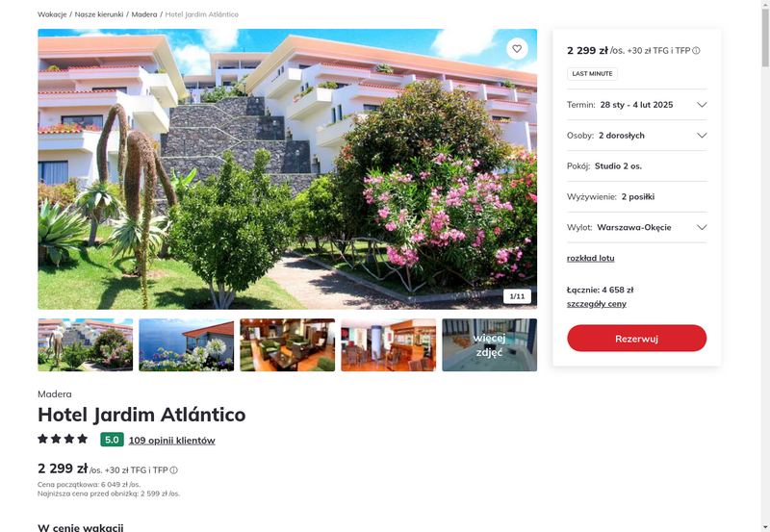Click the red Rezerwuj button
This screenshot has width=770, height=532.
coord(636,338)
